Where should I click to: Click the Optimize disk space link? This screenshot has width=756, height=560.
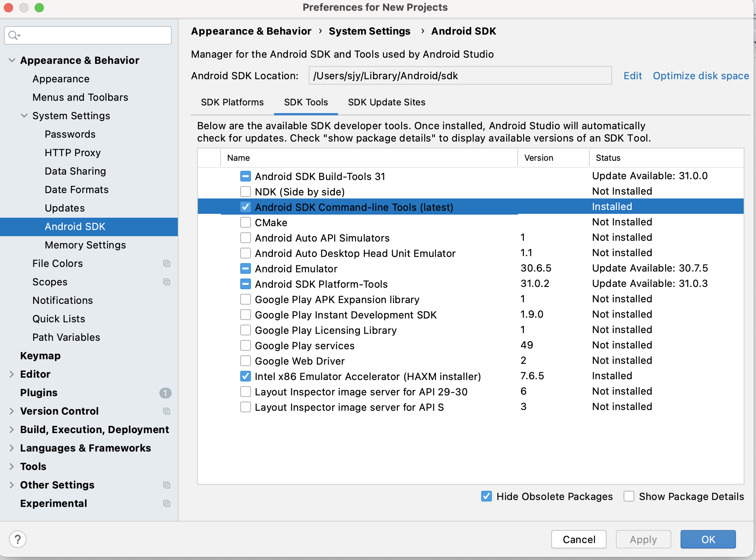click(x=701, y=76)
